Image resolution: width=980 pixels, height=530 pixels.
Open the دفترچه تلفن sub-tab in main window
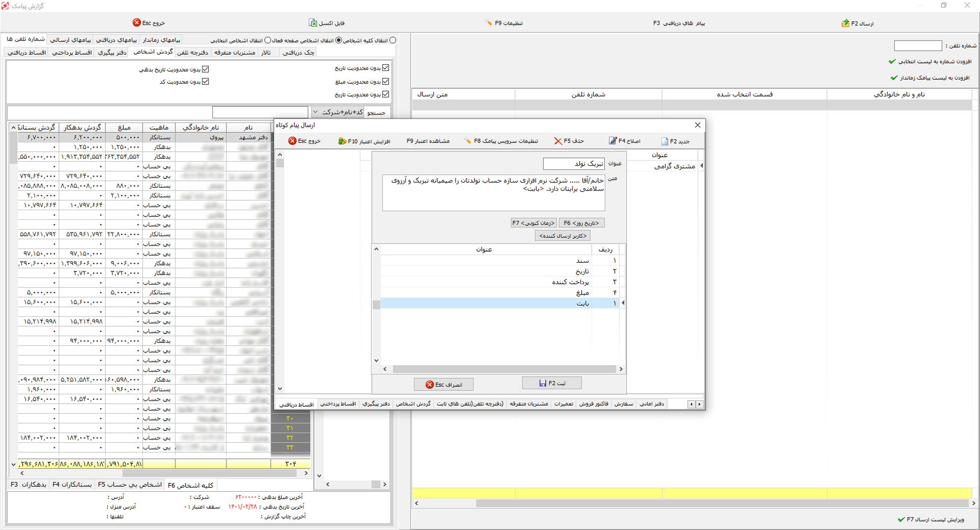pyautogui.click(x=193, y=52)
